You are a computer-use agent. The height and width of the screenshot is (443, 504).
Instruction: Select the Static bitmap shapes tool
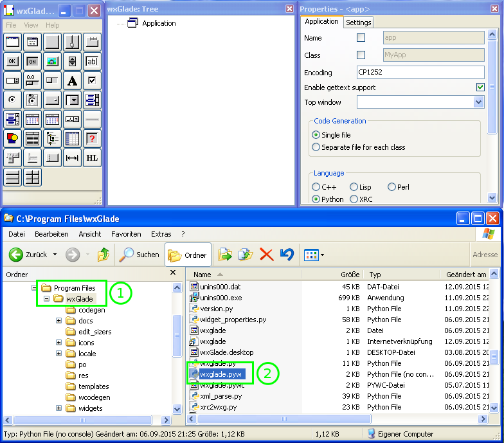coord(13,139)
